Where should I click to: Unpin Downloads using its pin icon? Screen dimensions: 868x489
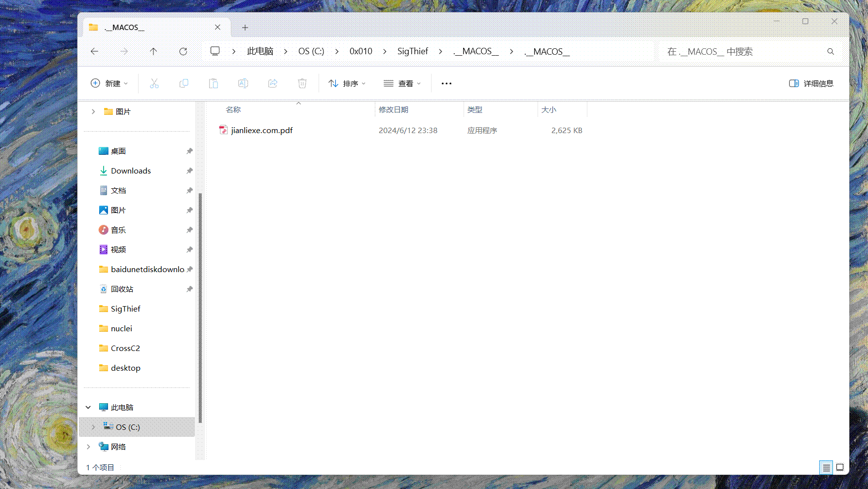coord(189,171)
